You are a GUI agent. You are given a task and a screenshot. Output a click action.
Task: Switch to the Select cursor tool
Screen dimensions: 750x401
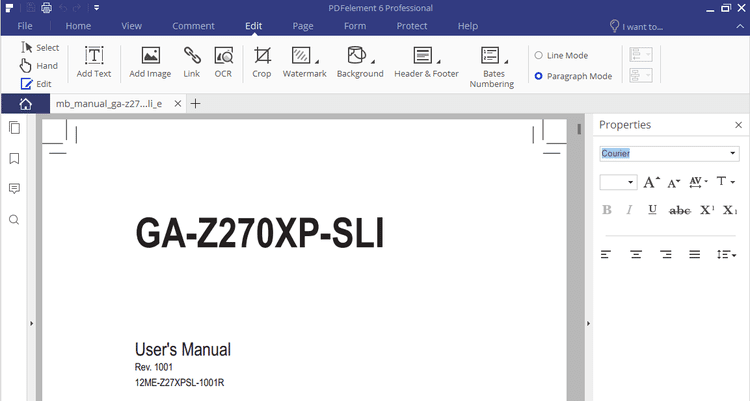point(40,47)
